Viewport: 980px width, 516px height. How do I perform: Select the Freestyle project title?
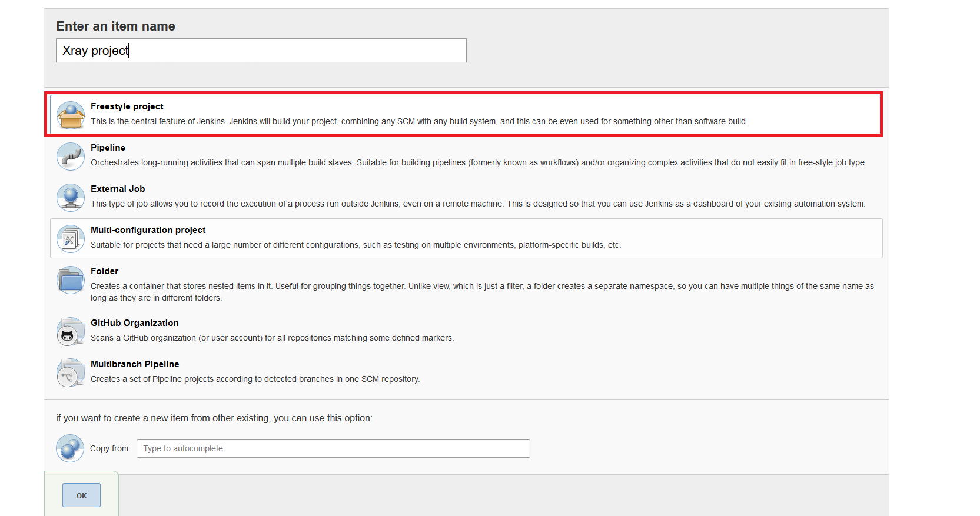click(x=127, y=106)
